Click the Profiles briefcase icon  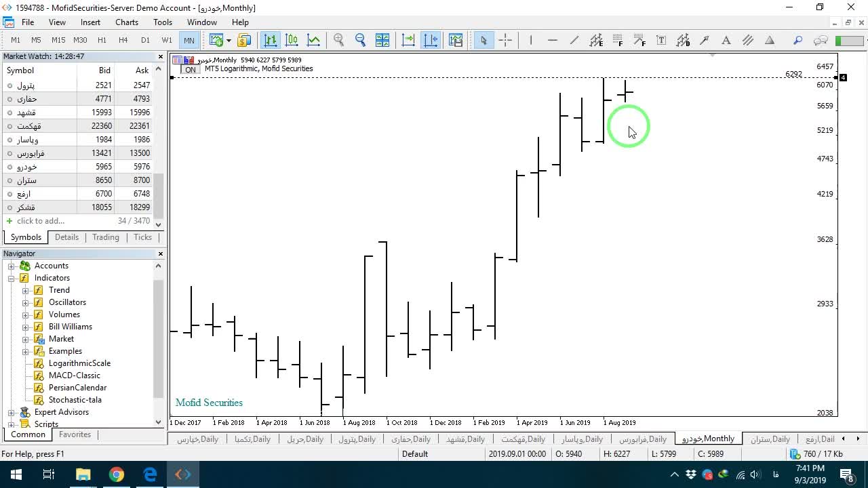pos(244,40)
